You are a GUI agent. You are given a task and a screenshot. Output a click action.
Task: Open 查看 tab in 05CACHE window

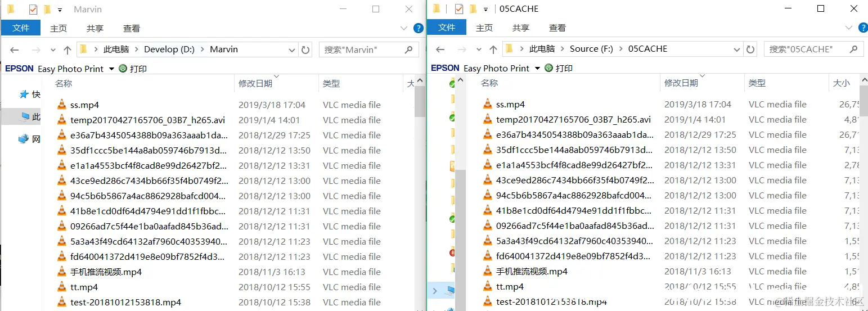(557, 28)
